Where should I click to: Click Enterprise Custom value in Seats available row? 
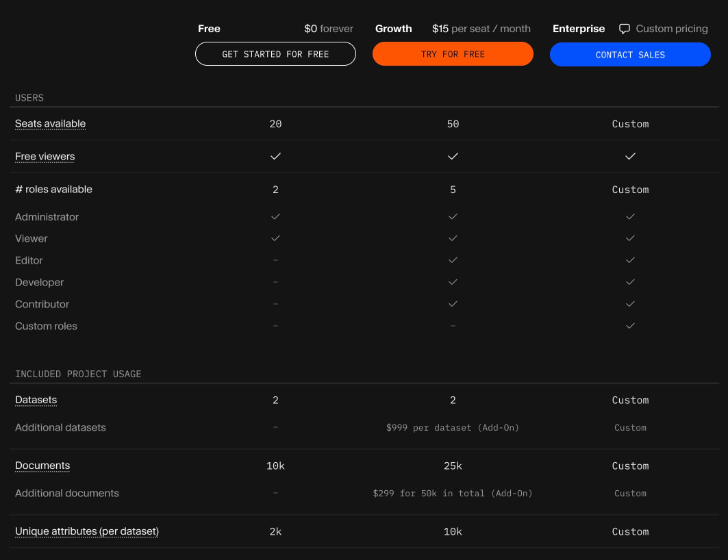point(630,124)
